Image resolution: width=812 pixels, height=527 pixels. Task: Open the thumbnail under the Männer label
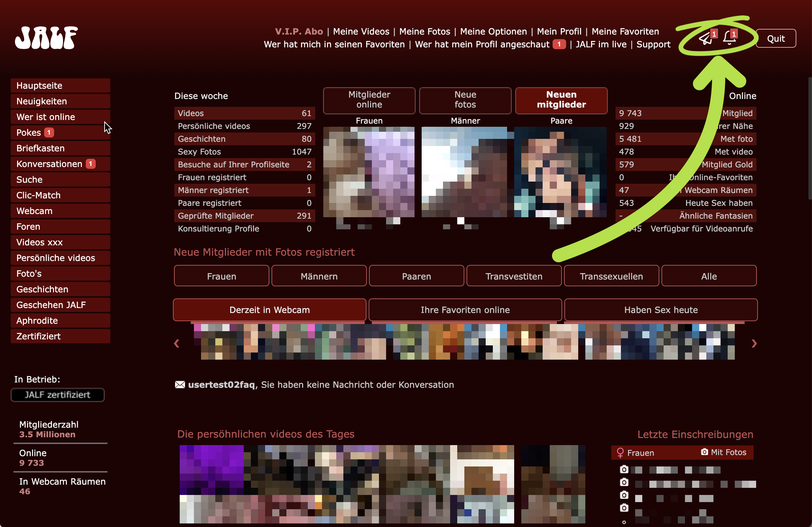(x=465, y=172)
